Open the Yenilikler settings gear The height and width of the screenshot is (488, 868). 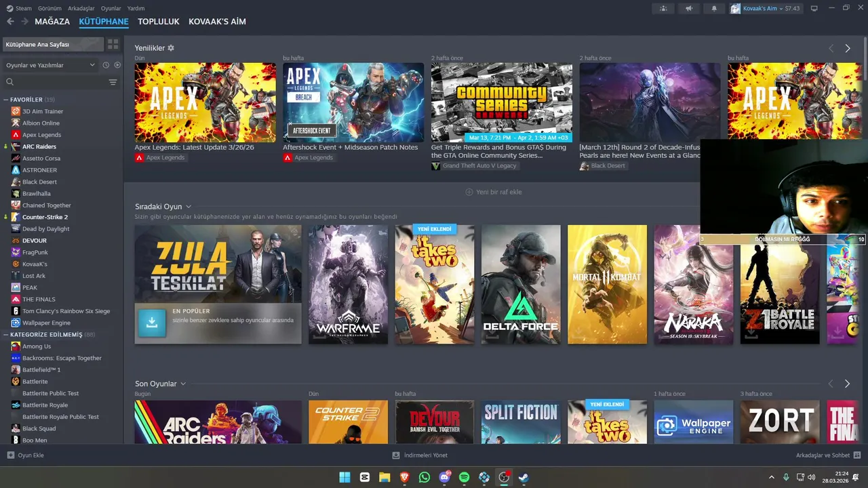click(x=171, y=48)
